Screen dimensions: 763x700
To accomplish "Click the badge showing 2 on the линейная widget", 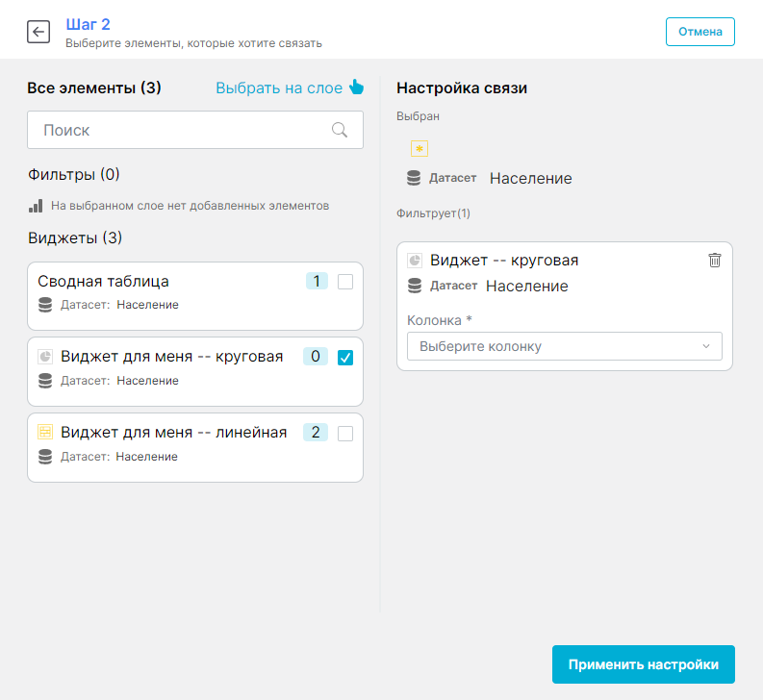I will click(x=316, y=433).
